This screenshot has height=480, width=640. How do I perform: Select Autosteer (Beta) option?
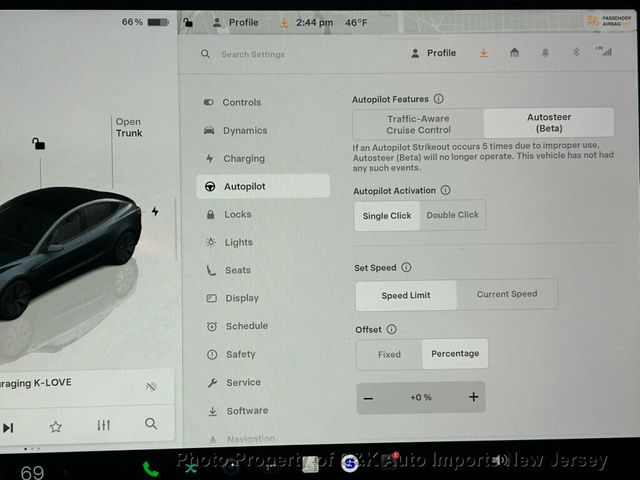tap(549, 122)
